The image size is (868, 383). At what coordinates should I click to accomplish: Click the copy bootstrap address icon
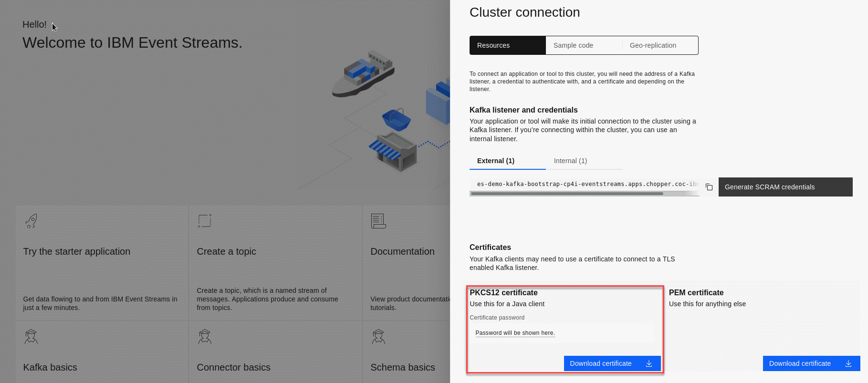(x=709, y=187)
